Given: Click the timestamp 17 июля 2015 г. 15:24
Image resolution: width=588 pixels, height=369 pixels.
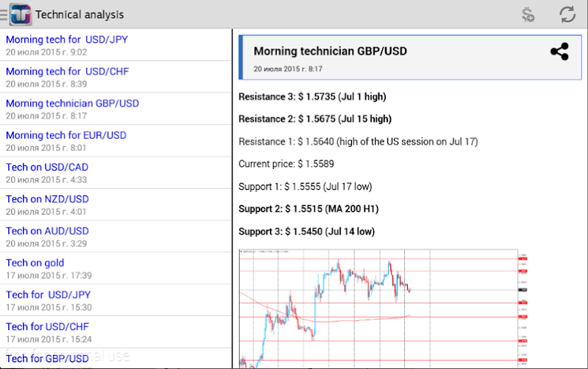Looking at the screenshot, I should click(49, 339).
